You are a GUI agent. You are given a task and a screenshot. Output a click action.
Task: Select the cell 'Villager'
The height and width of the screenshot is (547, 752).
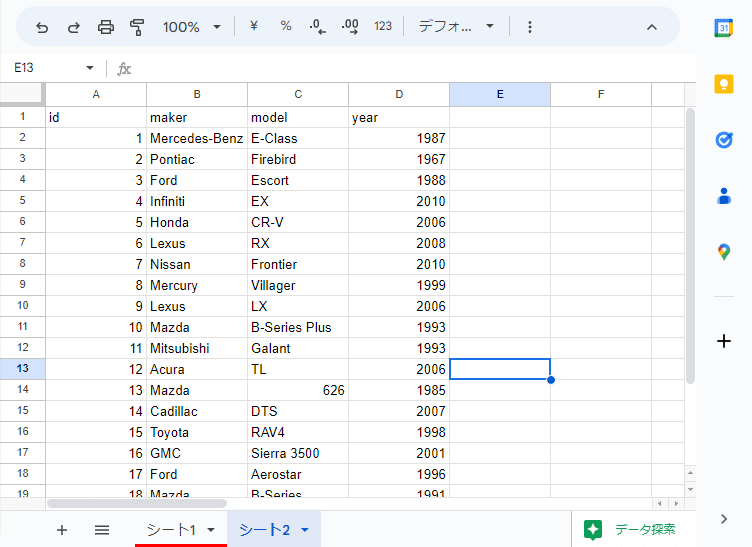[298, 285]
